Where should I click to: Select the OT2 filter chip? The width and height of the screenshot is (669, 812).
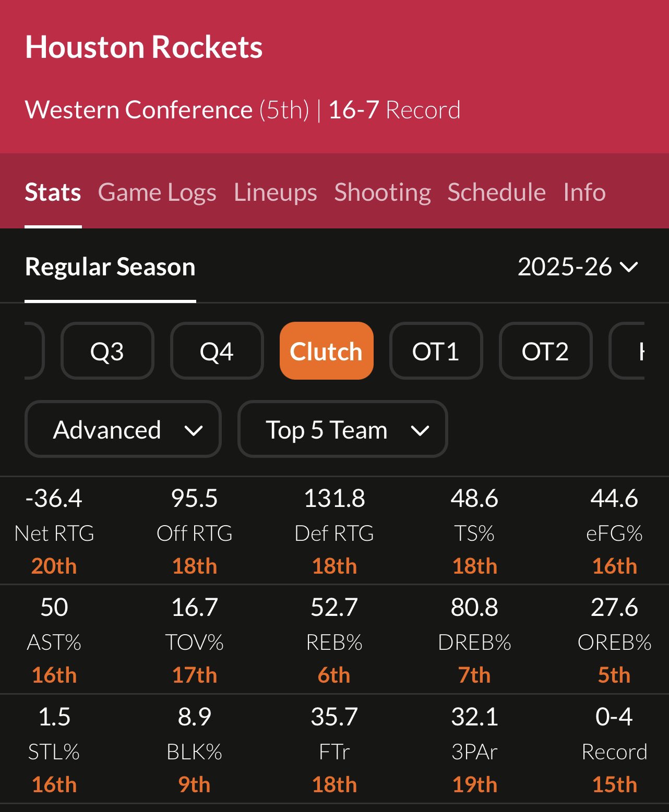[x=545, y=351]
